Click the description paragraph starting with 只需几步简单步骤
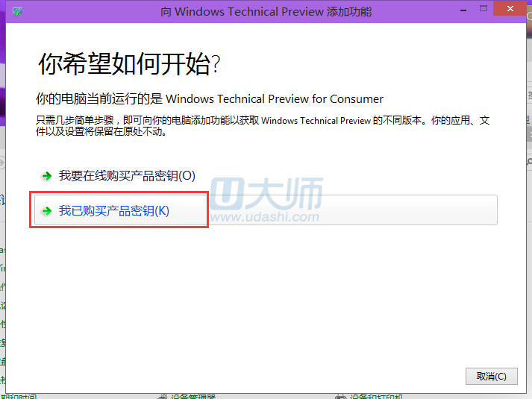The height and width of the screenshot is (399, 532). coord(262,126)
